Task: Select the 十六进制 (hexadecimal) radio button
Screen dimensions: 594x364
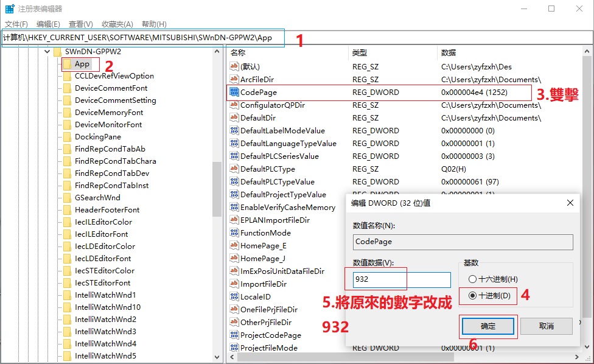Action: [472, 279]
